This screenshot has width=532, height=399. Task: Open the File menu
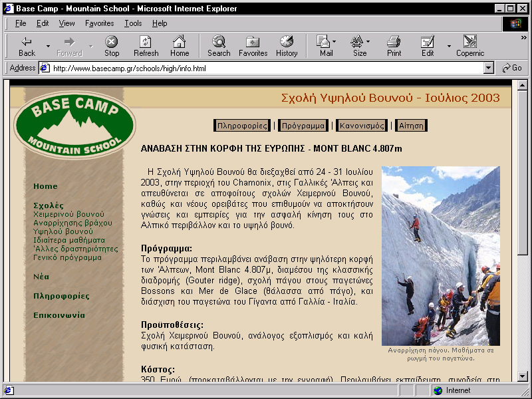pyautogui.click(x=21, y=23)
